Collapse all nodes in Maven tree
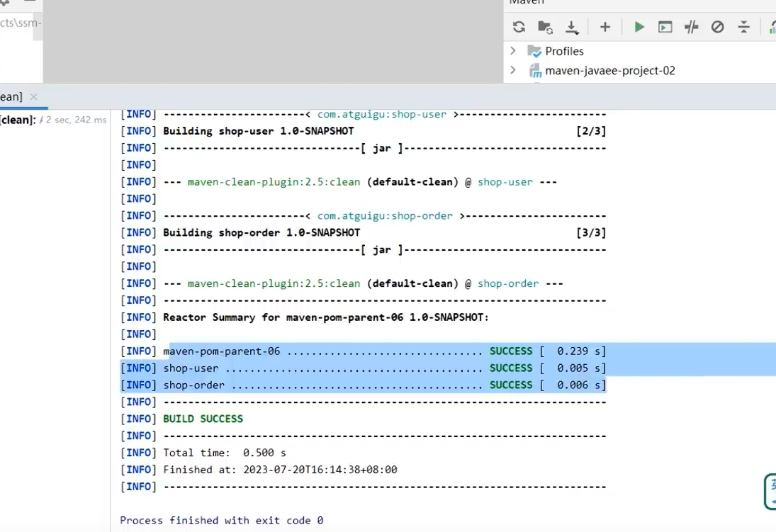Image resolution: width=776 pixels, height=532 pixels. tap(744, 27)
